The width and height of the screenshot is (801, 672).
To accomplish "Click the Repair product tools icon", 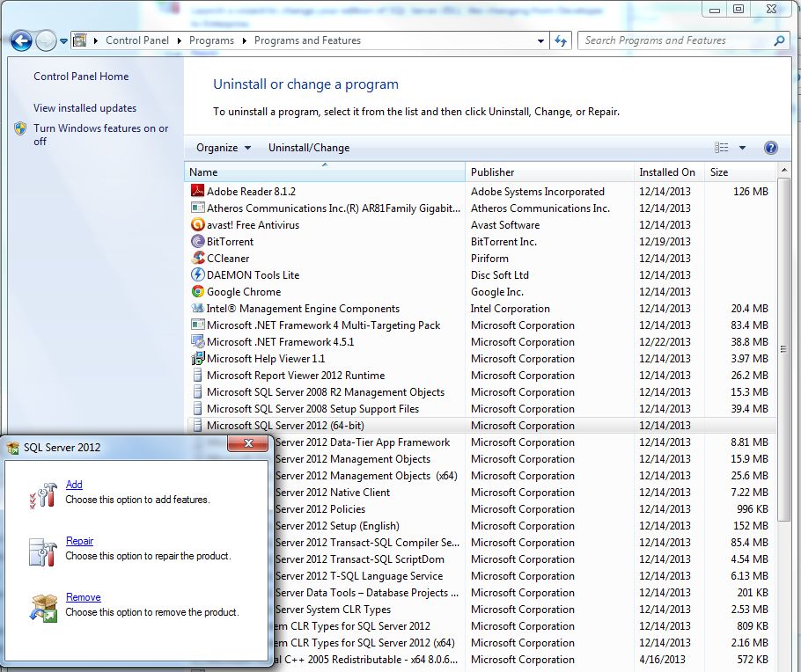I will 43,551.
